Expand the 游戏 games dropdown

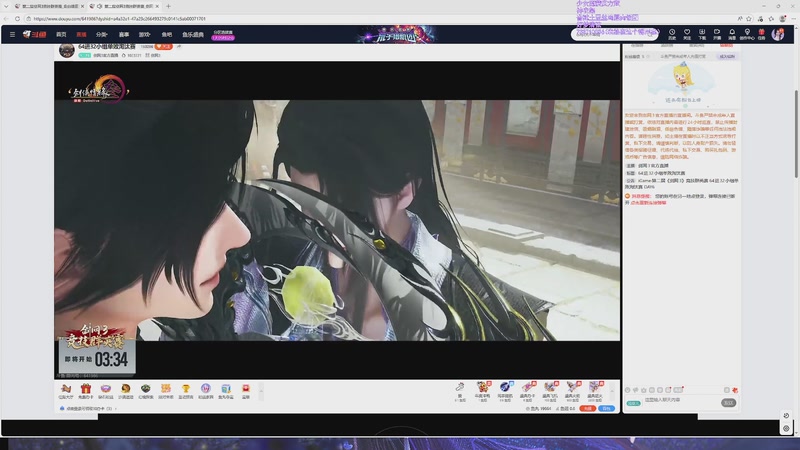pos(145,35)
